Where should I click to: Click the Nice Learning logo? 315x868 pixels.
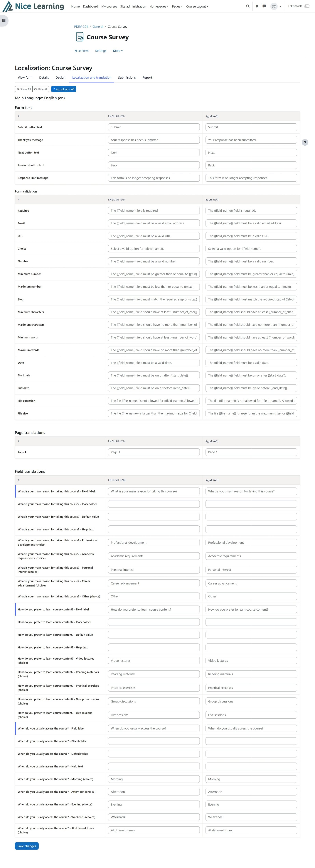pos(33,6)
